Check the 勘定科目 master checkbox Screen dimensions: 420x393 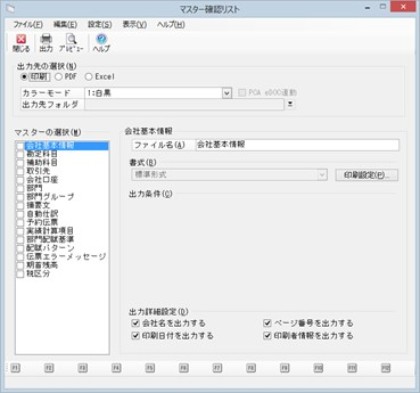click(20, 154)
